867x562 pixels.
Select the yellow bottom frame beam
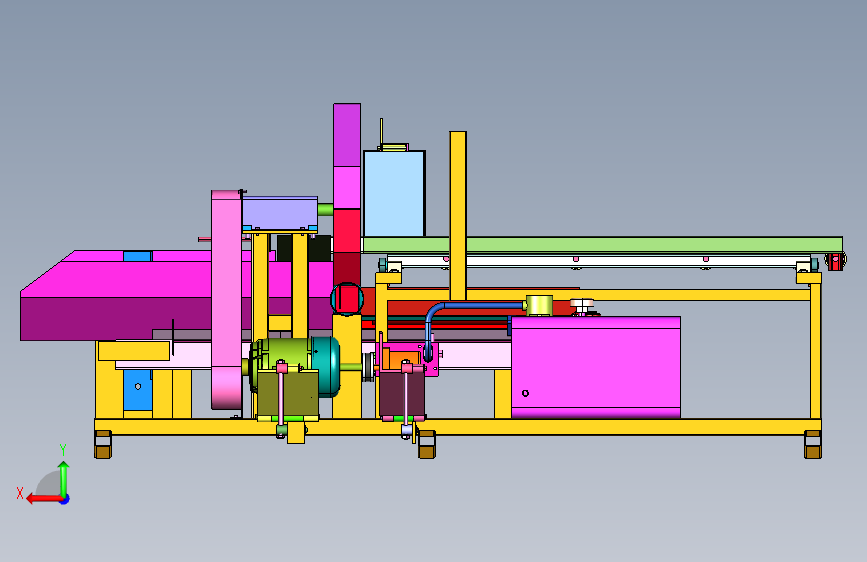458,426
